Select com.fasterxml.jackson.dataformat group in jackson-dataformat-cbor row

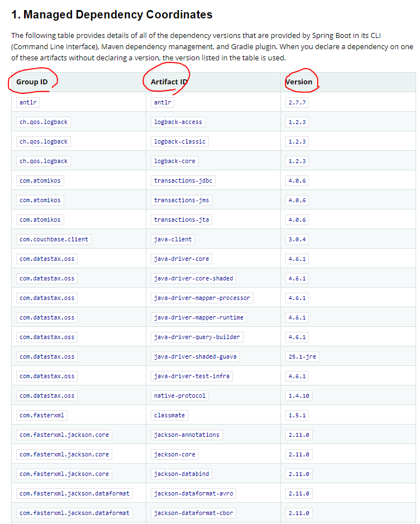74,513
